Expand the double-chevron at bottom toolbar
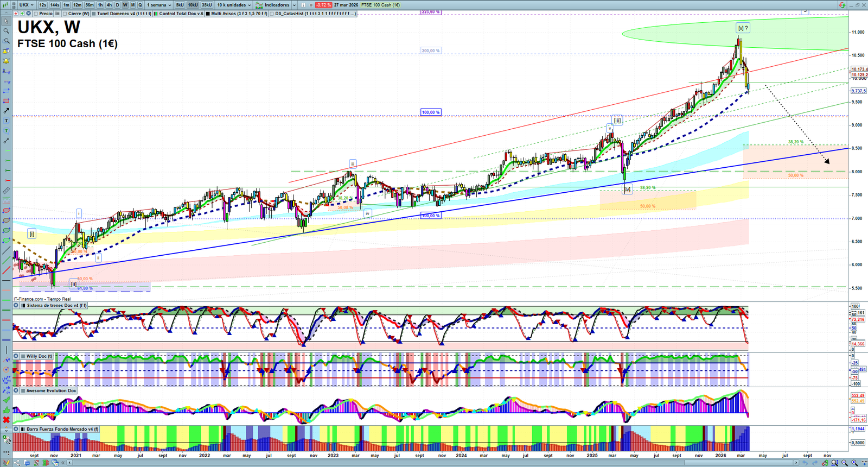This screenshot has height=467, width=868. click(63, 463)
